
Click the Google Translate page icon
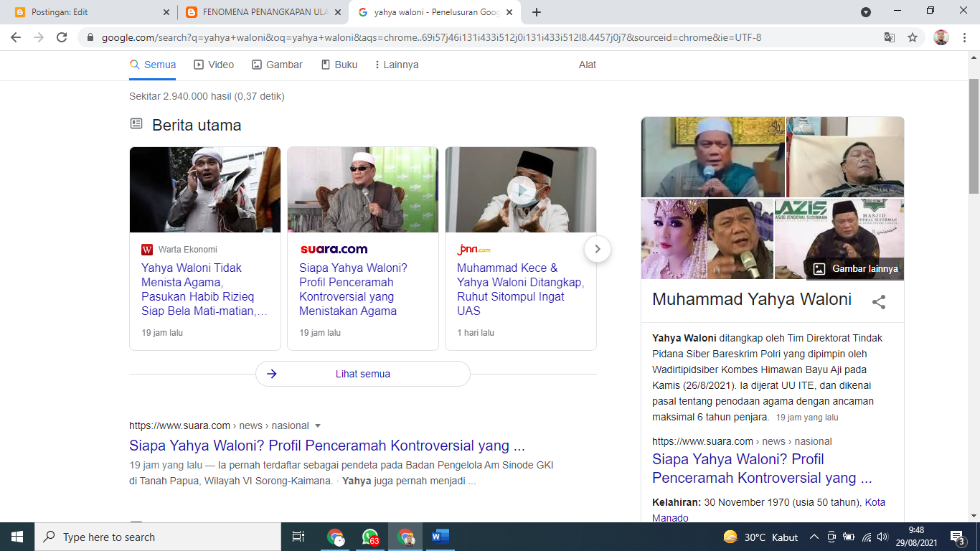click(x=890, y=37)
